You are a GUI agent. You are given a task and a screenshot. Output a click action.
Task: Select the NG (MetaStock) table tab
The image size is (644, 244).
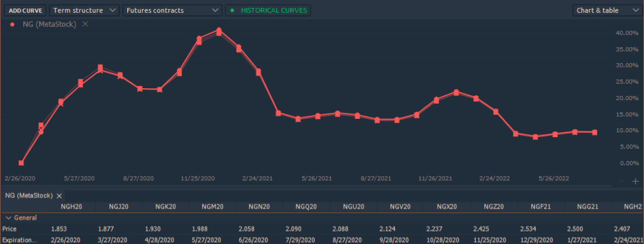click(x=29, y=196)
